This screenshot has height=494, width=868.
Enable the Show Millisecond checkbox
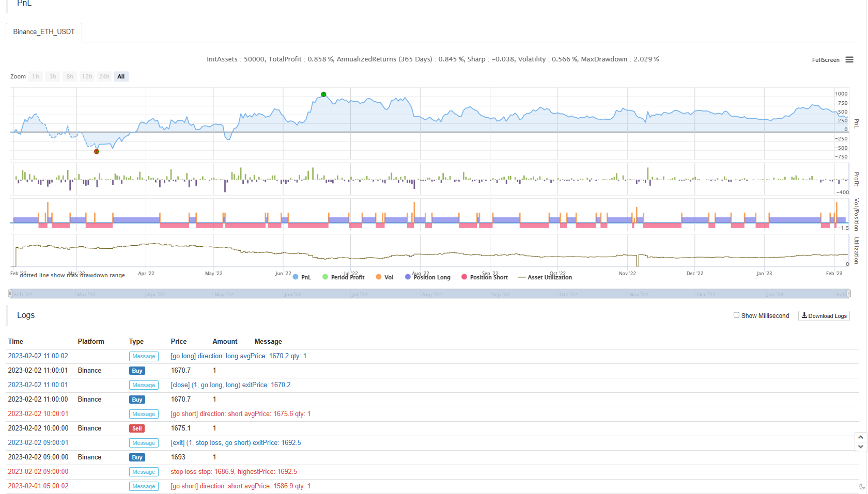click(x=736, y=315)
